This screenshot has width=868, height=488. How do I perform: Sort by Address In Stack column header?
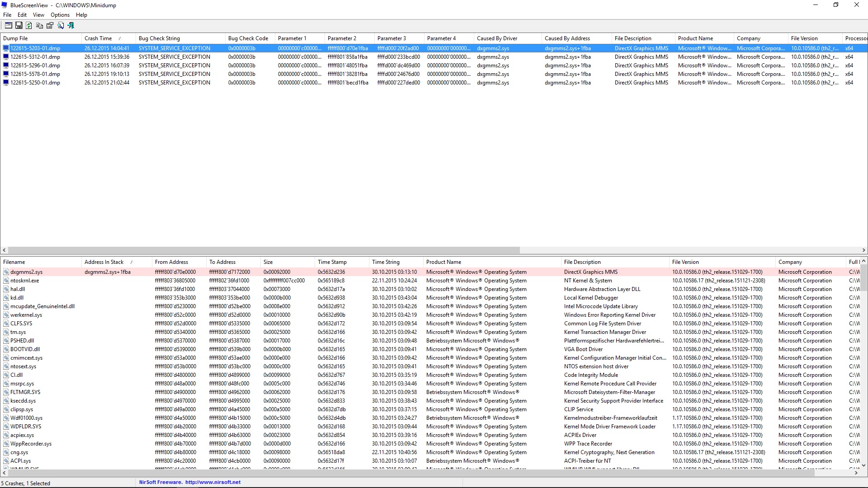click(x=104, y=262)
